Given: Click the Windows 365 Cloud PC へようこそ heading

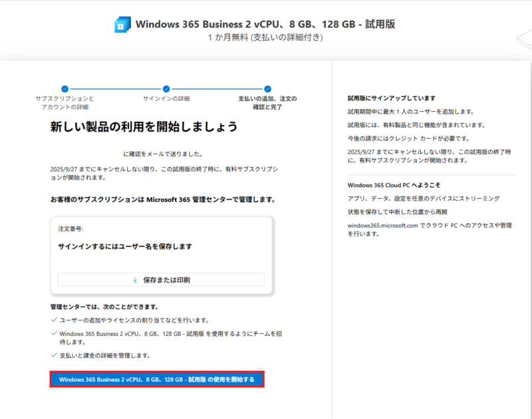Looking at the screenshot, I should [x=394, y=186].
